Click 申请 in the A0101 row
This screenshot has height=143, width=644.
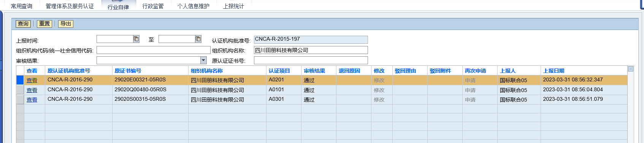coord(470,90)
